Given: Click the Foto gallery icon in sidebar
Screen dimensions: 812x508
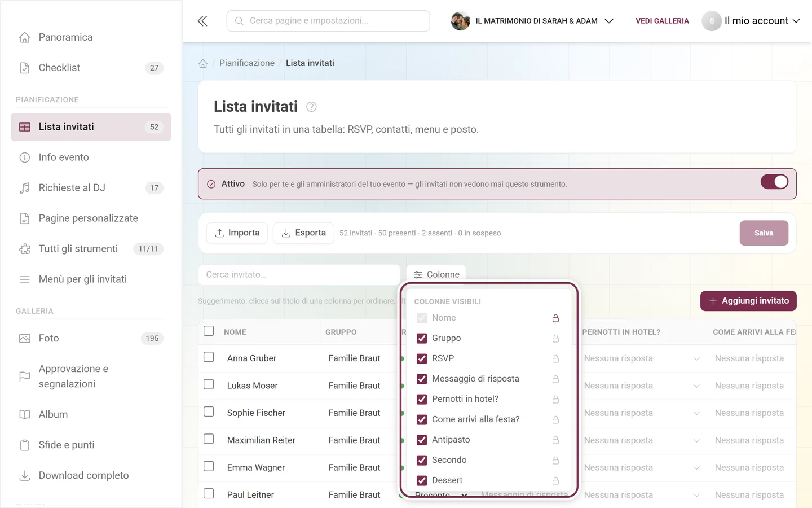Looking at the screenshot, I should tap(25, 339).
